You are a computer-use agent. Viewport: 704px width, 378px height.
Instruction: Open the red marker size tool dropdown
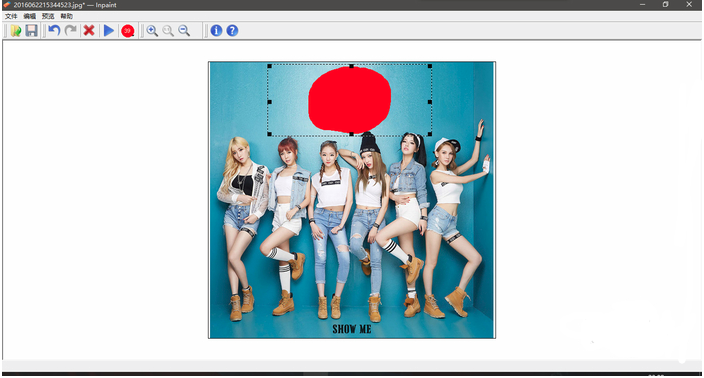pos(128,31)
